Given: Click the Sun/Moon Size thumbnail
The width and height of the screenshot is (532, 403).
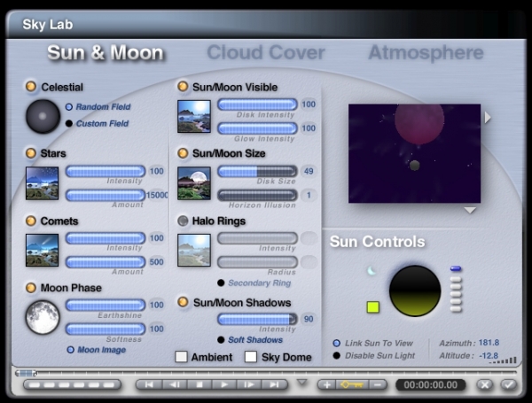Looking at the screenshot, I should pos(194,183).
